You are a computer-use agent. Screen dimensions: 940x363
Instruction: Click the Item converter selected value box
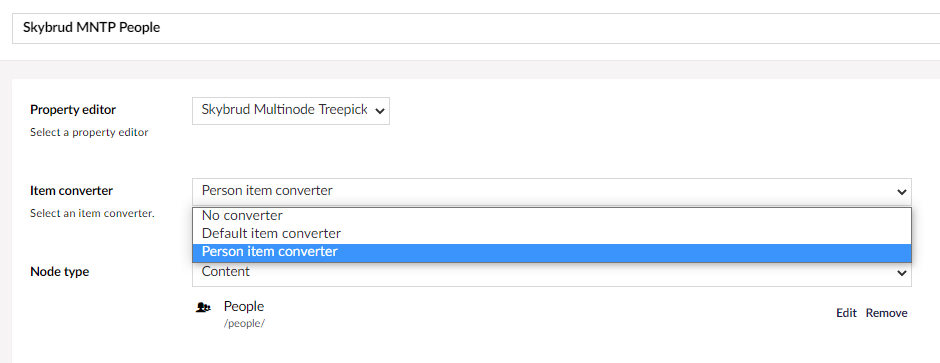point(552,192)
